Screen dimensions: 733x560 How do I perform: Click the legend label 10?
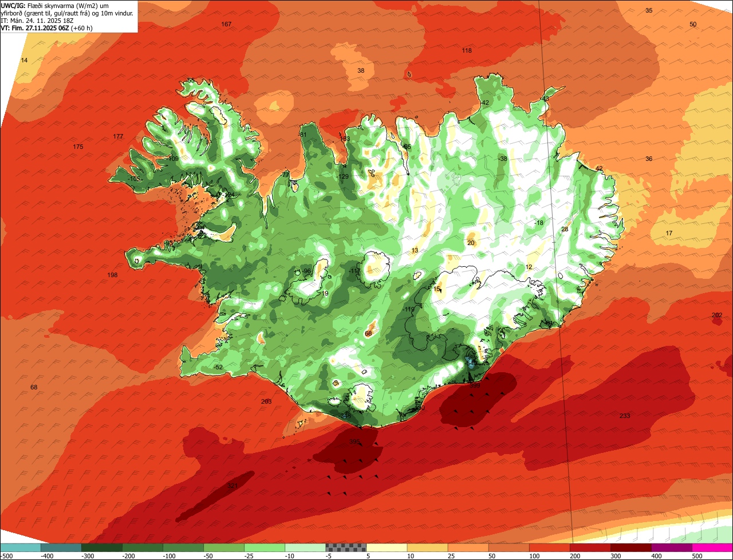click(411, 555)
